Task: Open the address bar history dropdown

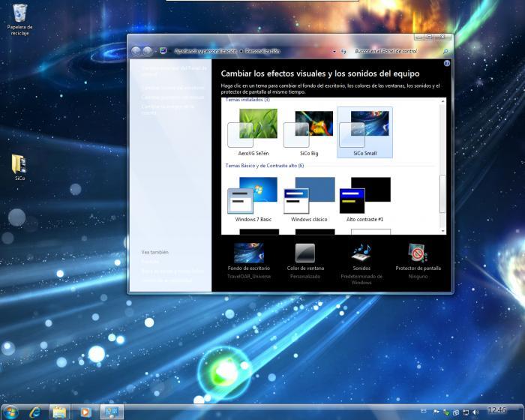Action: click(x=334, y=52)
